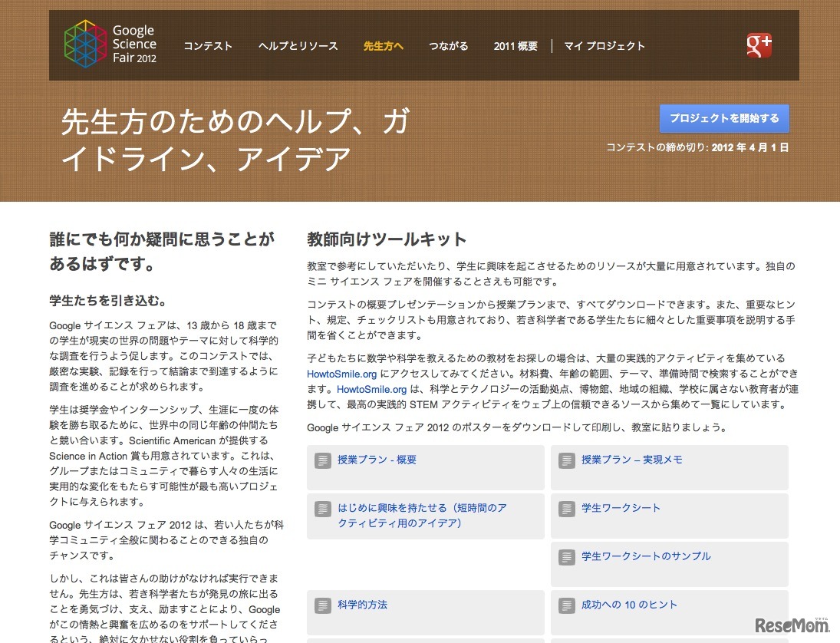This screenshot has width=840, height=643.
Task: Select the Google+ share icon
Action: coord(758,45)
